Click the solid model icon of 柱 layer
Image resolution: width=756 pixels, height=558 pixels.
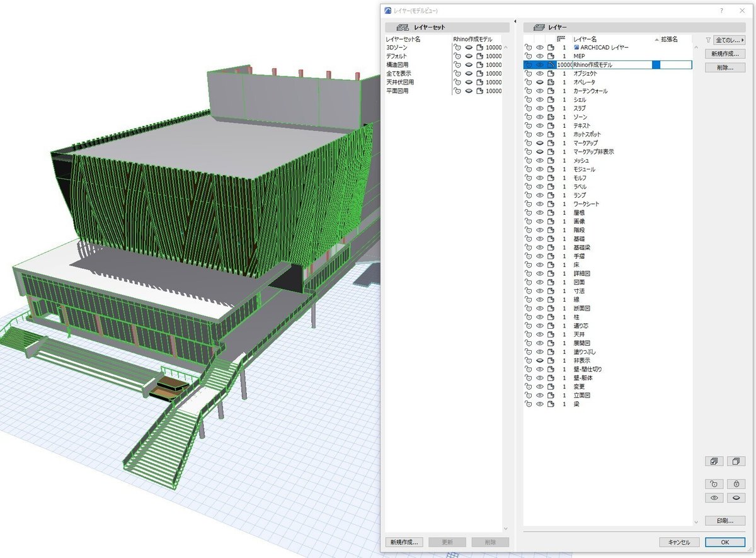pos(551,317)
